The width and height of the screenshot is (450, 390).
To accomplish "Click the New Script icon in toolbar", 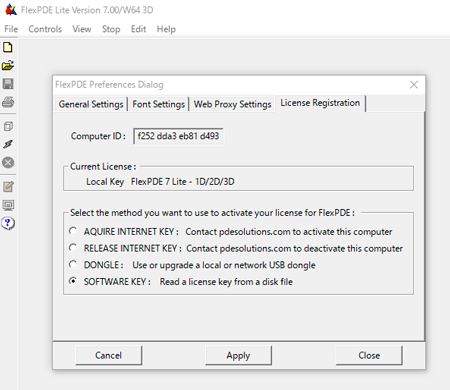I will coord(8,47).
